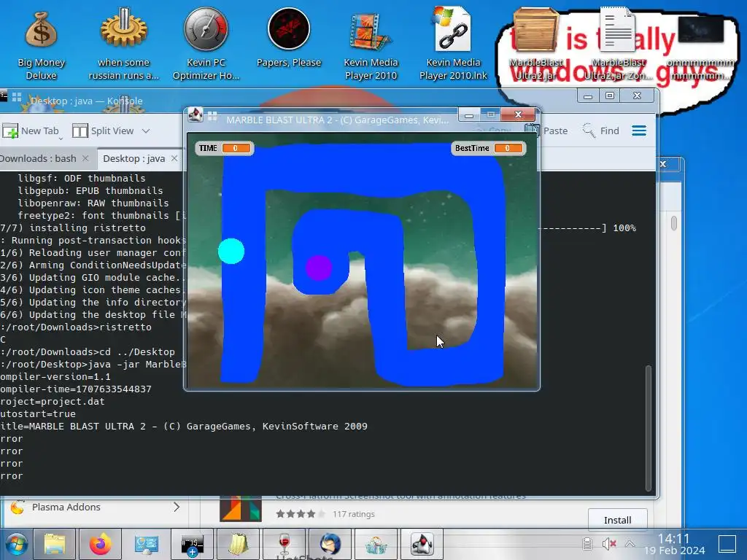Switch to Java app taskbar icon

pyautogui.click(x=422, y=544)
